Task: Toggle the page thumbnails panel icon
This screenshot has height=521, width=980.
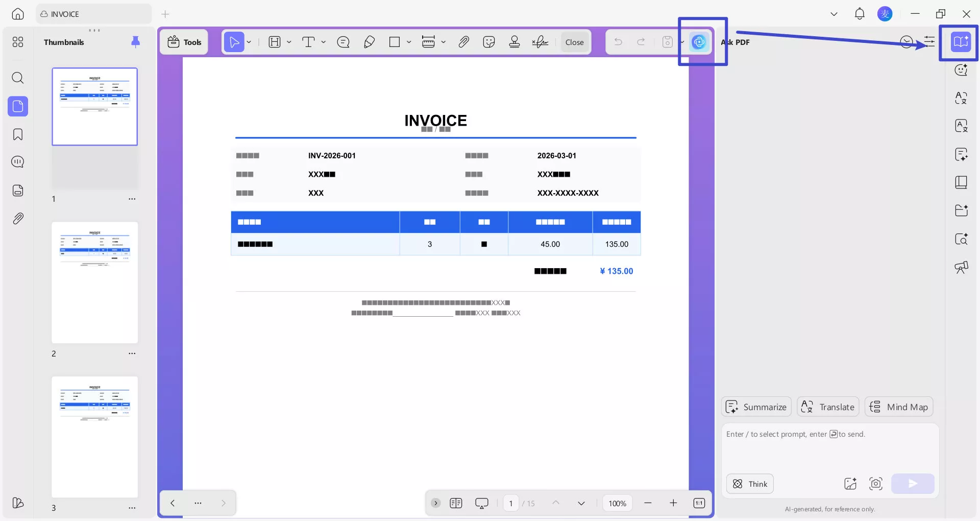Action: coord(18,106)
